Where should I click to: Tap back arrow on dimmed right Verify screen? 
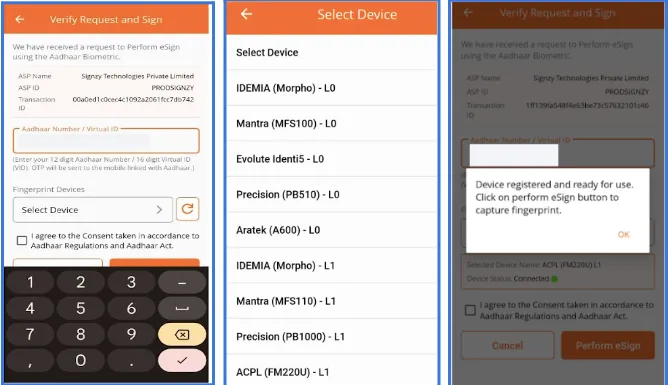tap(468, 12)
